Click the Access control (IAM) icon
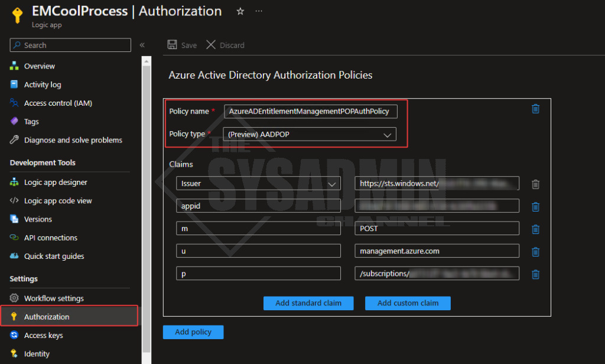 coord(14,103)
